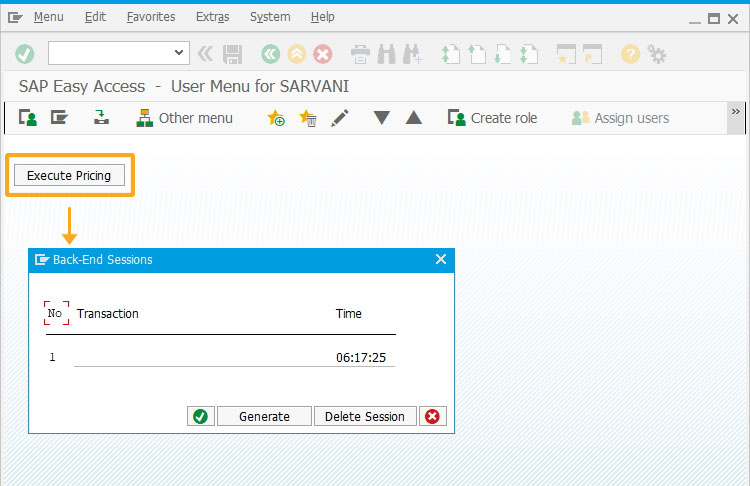Viewport: 750px width, 486px height.
Task: Click the Previous Page icon
Action: click(476, 54)
